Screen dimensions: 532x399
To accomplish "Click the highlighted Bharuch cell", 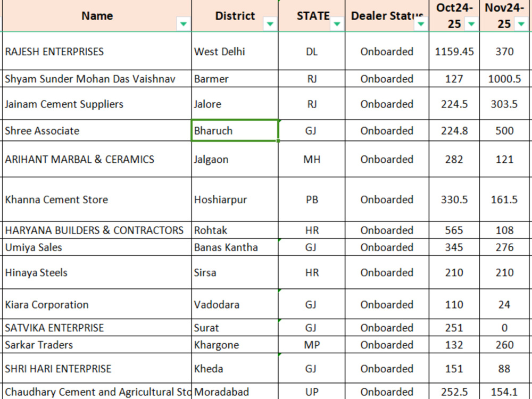I will (x=235, y=130).
